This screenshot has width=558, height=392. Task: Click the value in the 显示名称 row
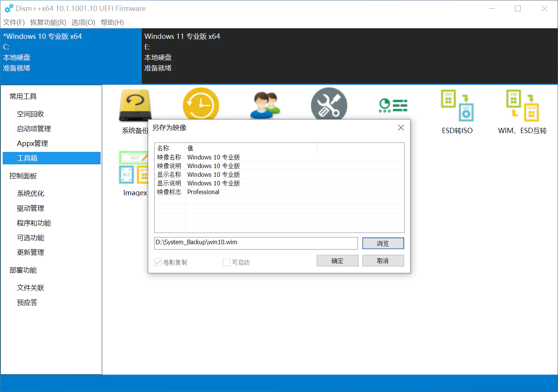(214, 175)
